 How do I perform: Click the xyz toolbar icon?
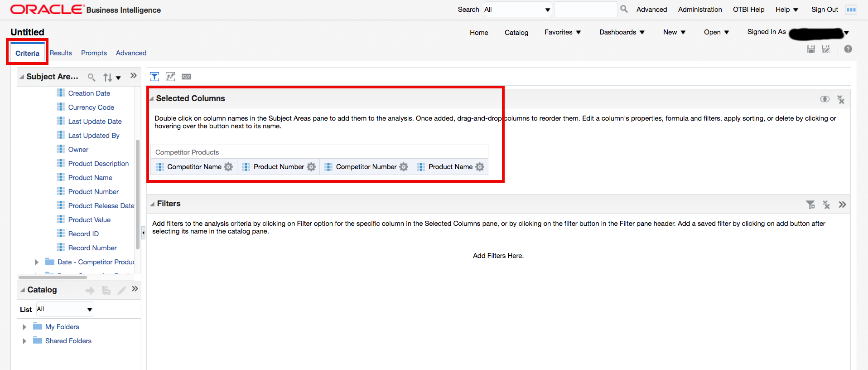(x=186, y=77)
